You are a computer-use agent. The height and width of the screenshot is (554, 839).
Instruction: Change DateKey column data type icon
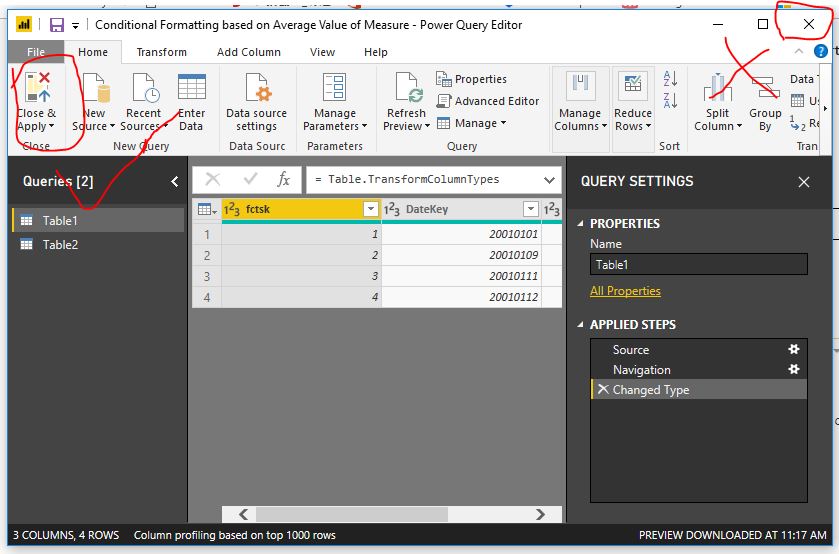392,209
